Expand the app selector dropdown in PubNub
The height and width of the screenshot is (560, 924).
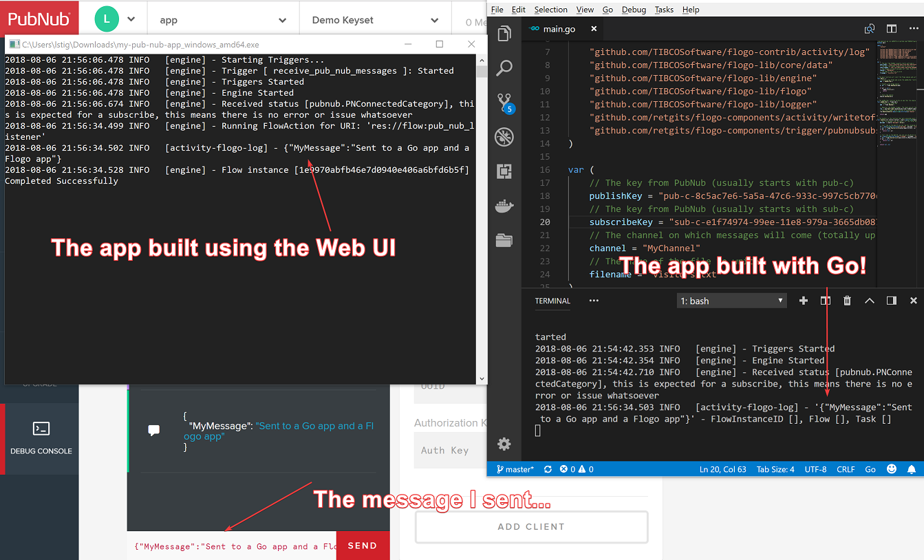[223, 20]
